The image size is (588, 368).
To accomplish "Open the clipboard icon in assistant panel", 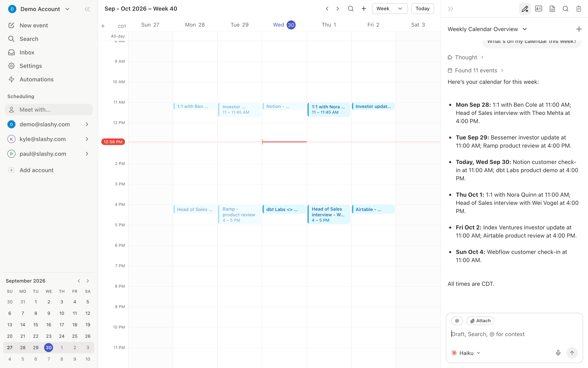I will pos(579,9).
